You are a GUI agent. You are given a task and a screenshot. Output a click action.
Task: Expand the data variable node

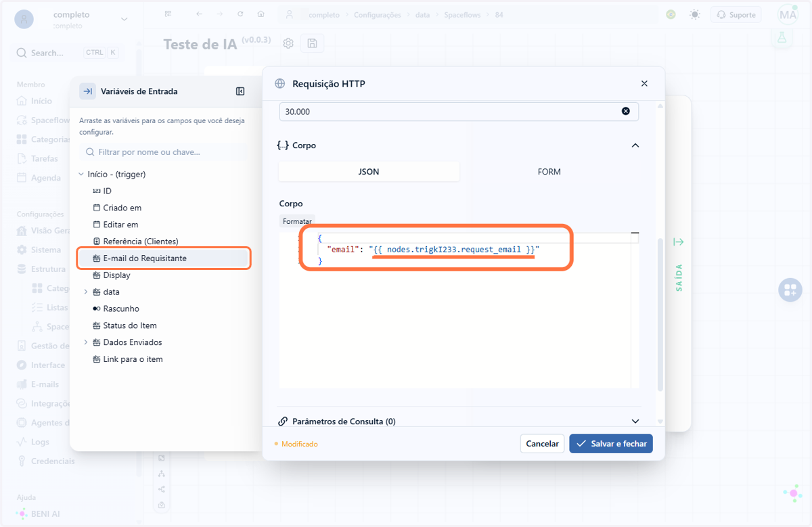click(x=85, y=292)
